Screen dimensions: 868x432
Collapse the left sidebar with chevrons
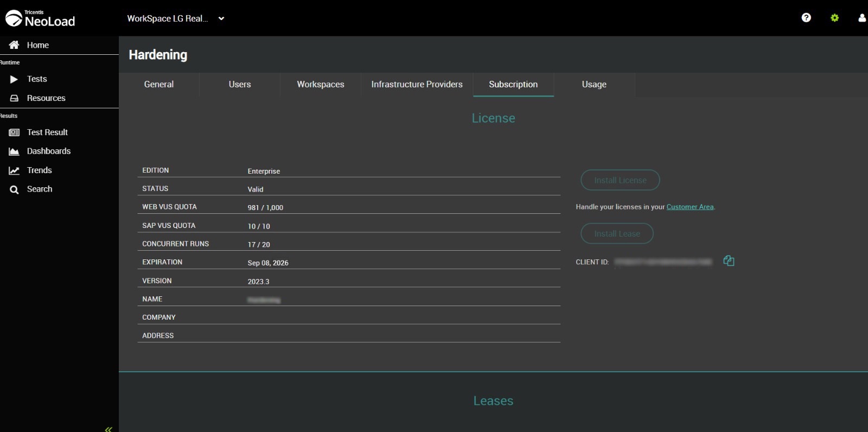[108, 429]
